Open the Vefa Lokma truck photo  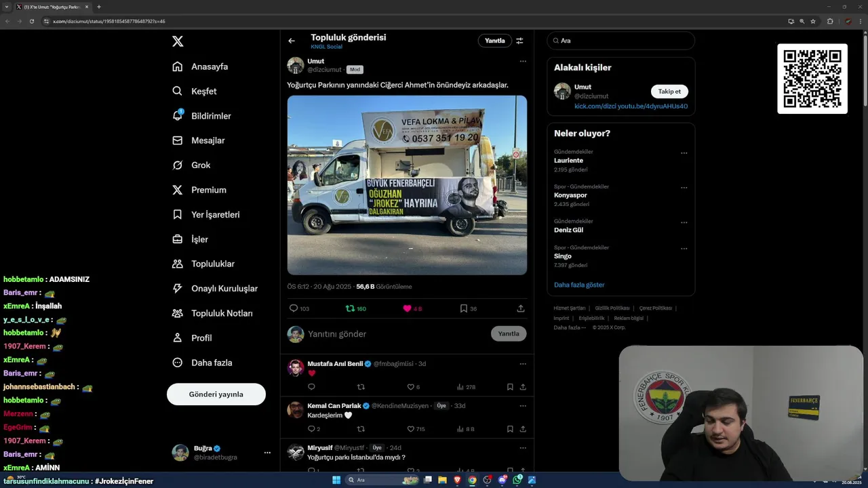[407, 185]
